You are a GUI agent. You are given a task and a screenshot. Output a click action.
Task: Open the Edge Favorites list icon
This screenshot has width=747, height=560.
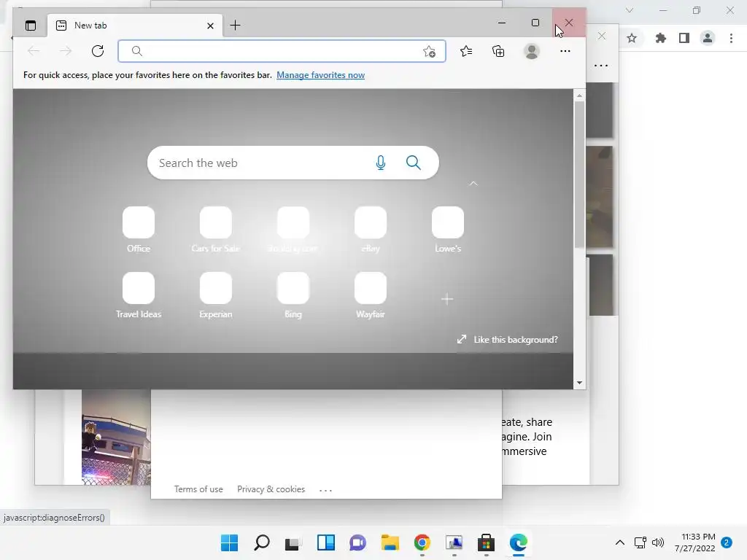[x=466, y=51]
